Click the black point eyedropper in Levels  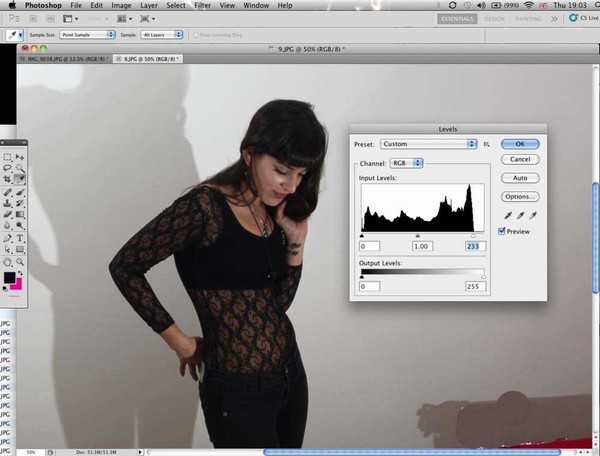pyautogui.click(x=510, y=215)
